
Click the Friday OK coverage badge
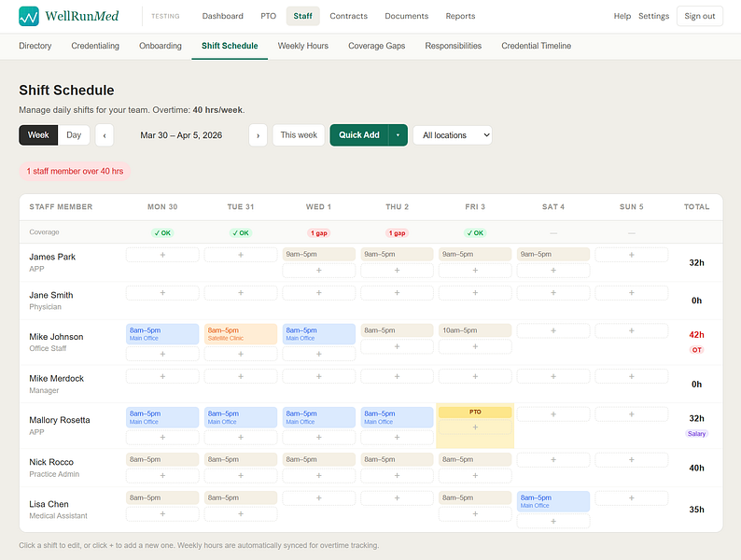475,233
